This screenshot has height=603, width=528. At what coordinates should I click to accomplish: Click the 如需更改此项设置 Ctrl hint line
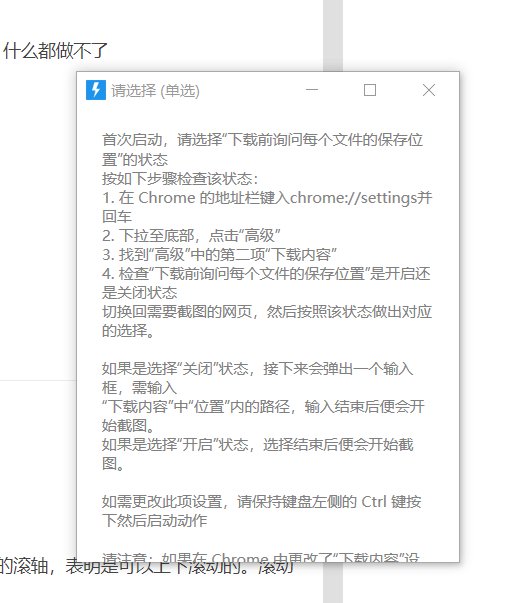pyautogui.click(x=262, y=511)
